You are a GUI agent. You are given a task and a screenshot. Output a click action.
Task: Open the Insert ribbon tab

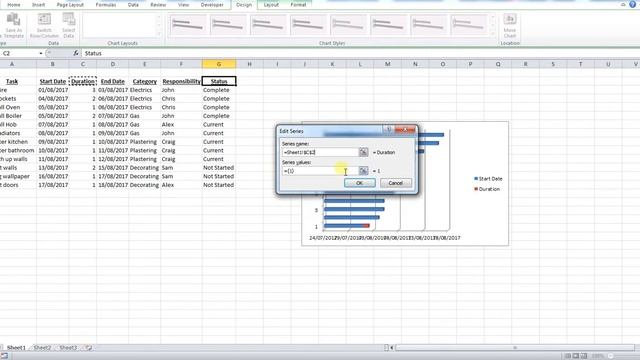[x=38, y=5]
